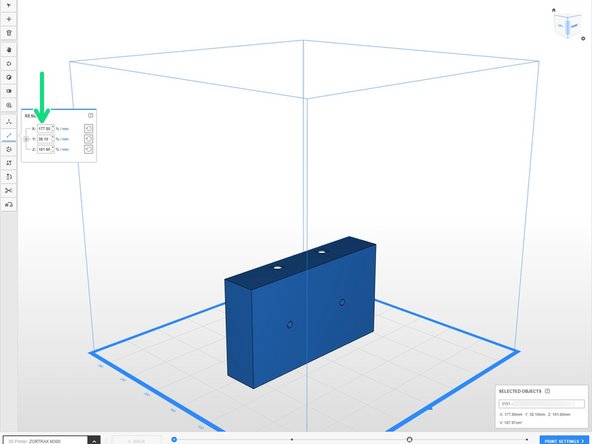The image size is (592, 444).
Task: Open help in the Resize panel
Action: 90,115
